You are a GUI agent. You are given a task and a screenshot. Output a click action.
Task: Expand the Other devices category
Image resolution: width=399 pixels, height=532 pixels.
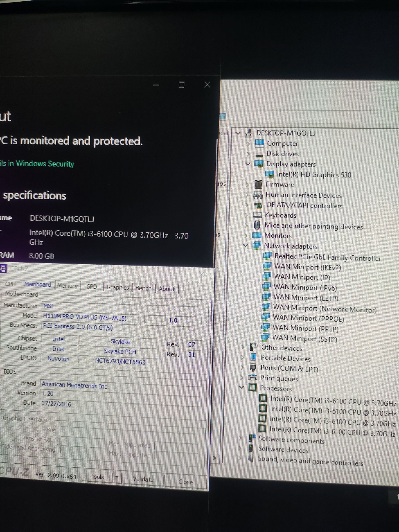click(243, 347)
